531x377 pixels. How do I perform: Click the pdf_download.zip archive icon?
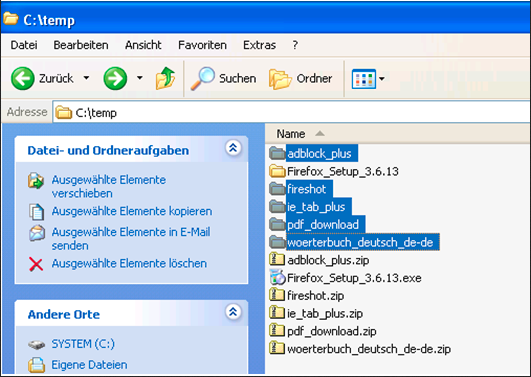[x=277, y=330]
